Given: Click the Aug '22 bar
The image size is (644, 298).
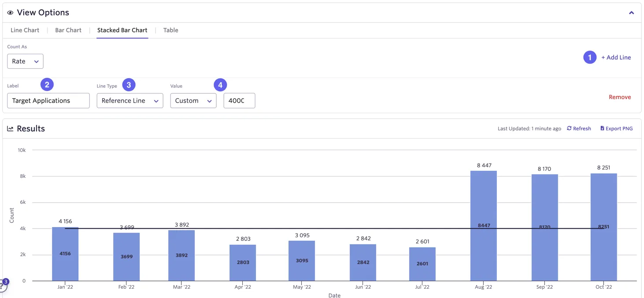Looking at the screenshot, I should 484,226.
